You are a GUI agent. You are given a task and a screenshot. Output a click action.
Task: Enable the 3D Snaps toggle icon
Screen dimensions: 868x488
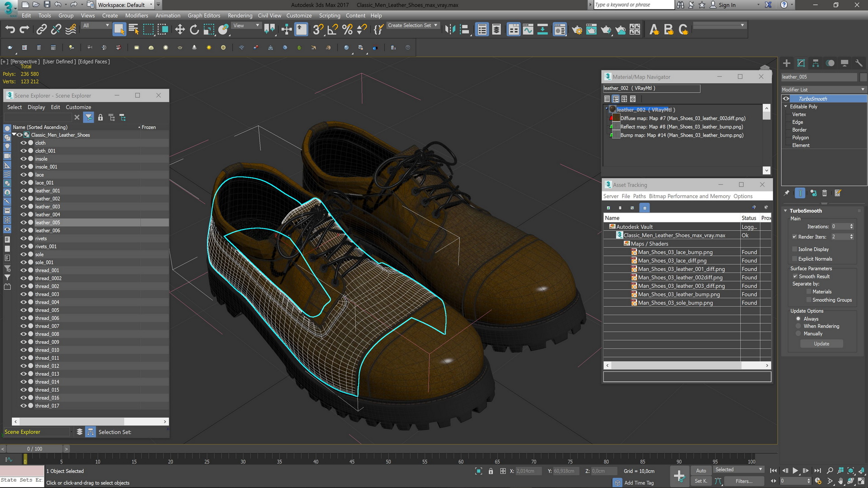click(x=318, y=30)
